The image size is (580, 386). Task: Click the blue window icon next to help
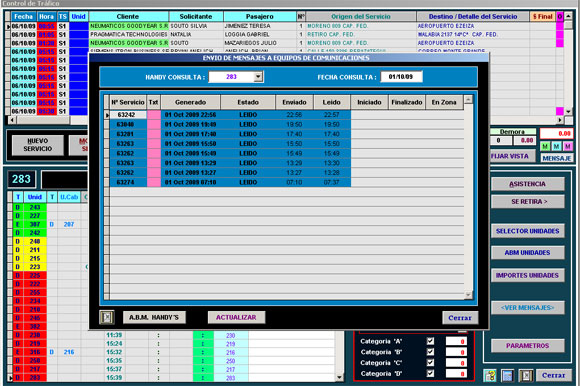[x=508, y=375]
